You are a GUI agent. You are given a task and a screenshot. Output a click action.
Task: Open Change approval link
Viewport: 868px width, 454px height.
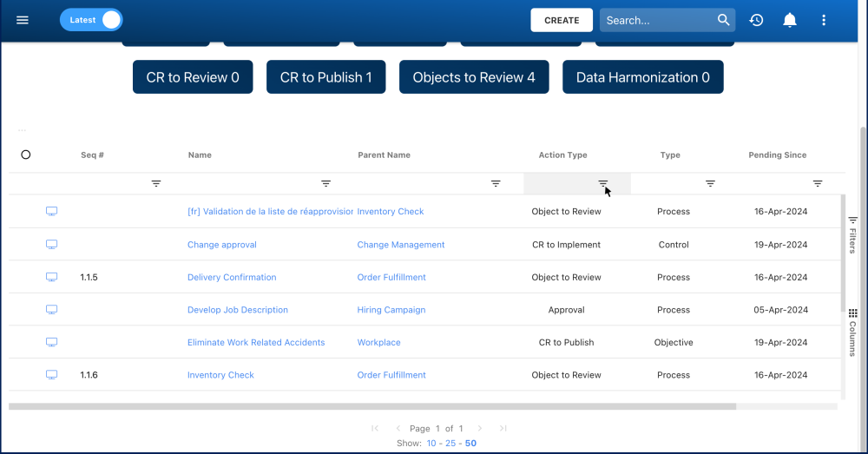pyautogui.click(x=222, y=245)
